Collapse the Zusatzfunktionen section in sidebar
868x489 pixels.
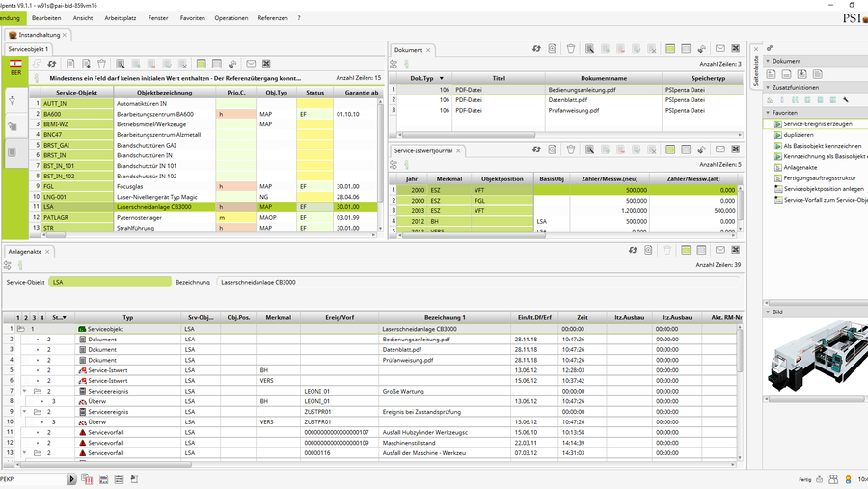768,87
